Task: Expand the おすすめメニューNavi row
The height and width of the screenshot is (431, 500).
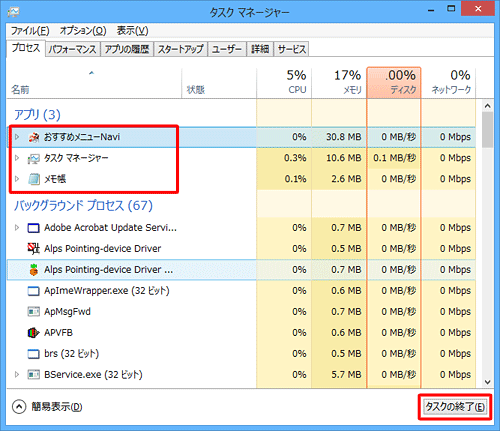Action: coord(17,137)
